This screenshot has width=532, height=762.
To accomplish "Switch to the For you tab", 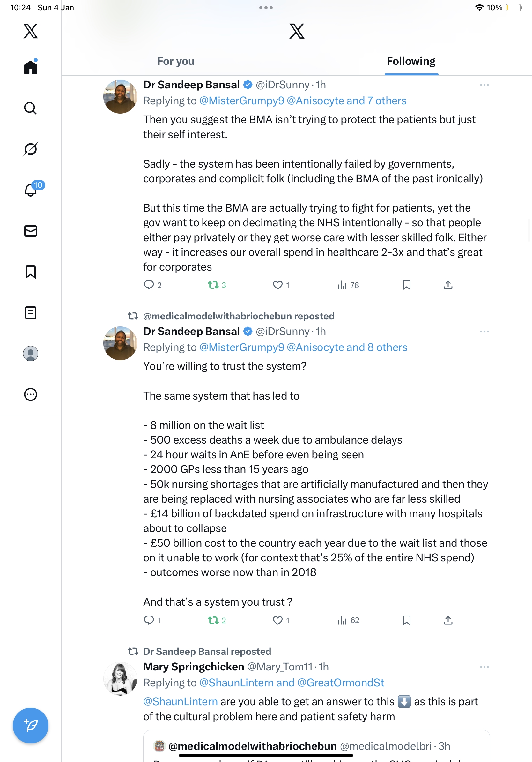I will point(176,61).
